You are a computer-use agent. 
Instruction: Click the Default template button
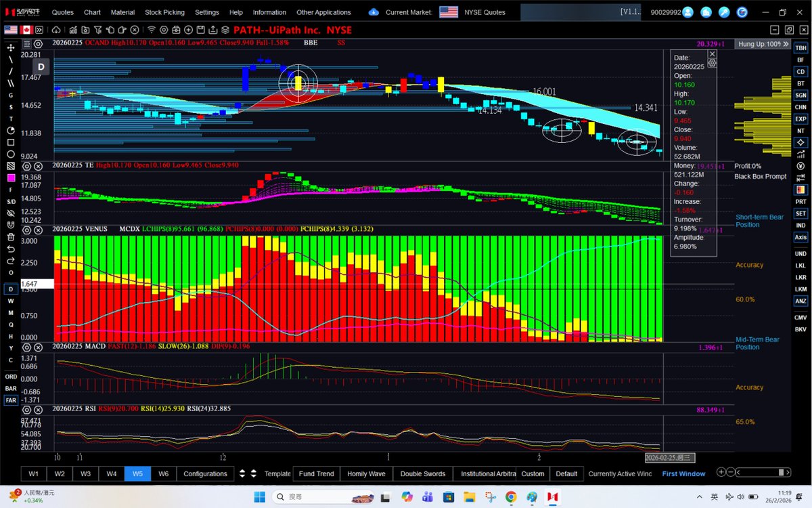point(566,473)
